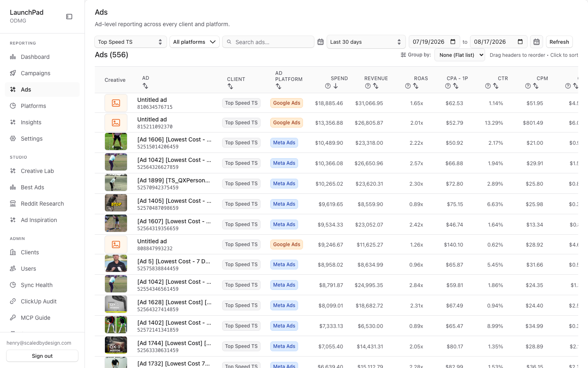This screenshot has width=588, height=368.
Task: Click the sort arrows under CLIENT header
Action: pyautogui.click(x=230, y=87)
